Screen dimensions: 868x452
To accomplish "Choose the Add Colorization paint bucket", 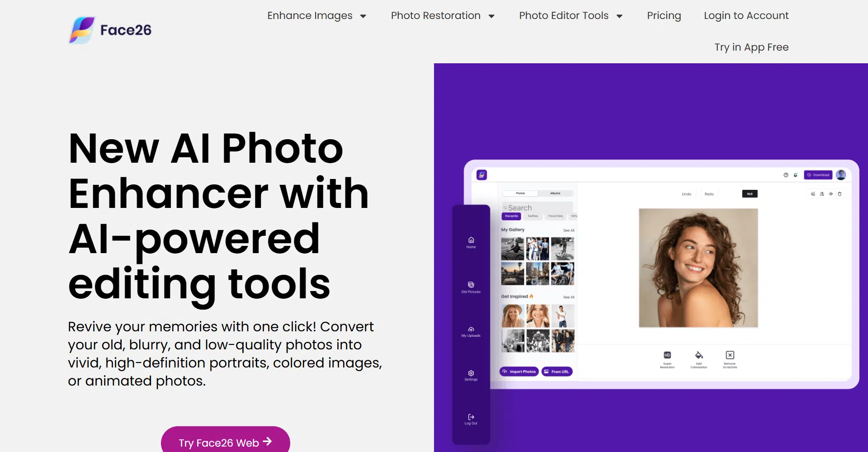I will tap(699, 360).
